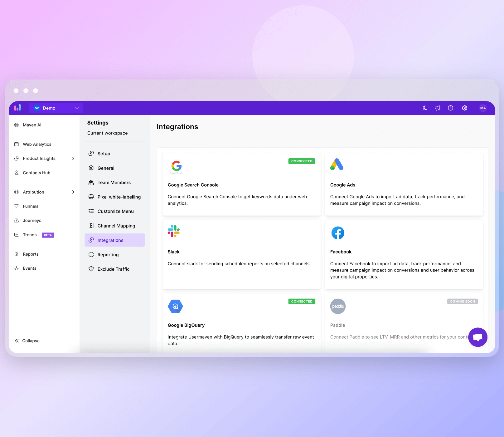Open the Google Ads integration title

click(343, 185)
